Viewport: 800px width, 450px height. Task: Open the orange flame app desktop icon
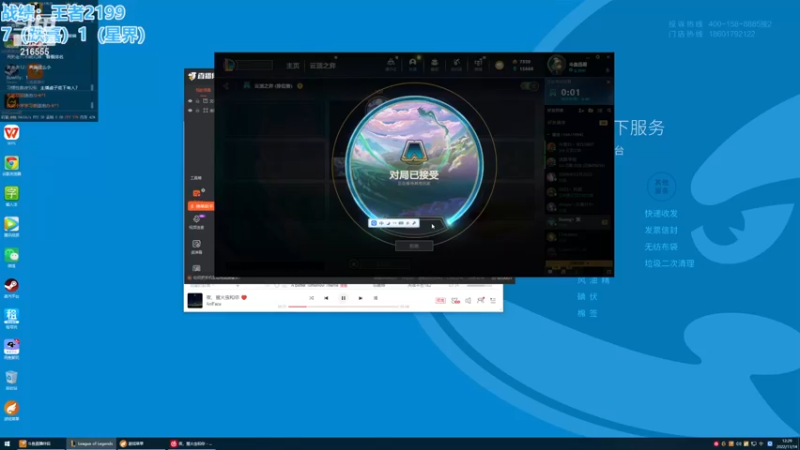pos(11,408)
